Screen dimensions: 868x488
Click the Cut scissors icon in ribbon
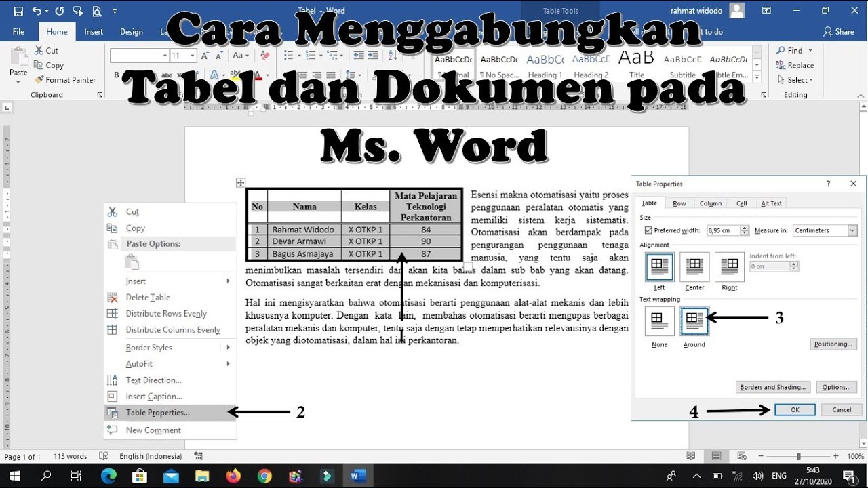click(x=39, y=51)
